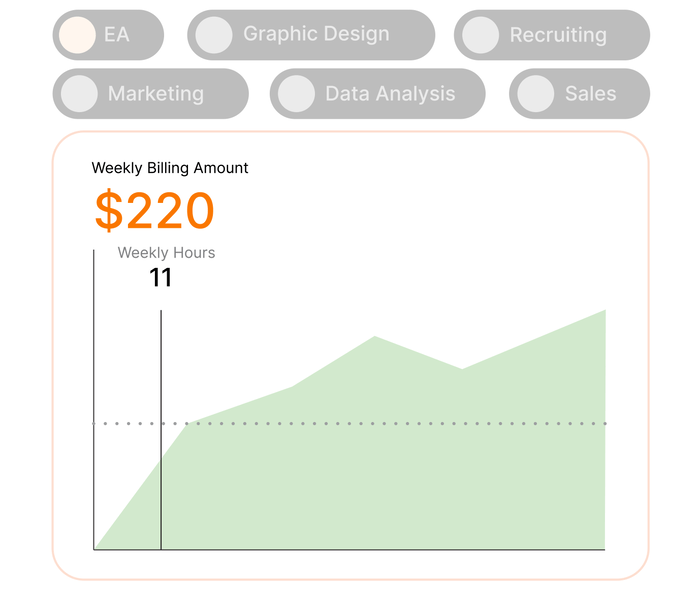Select the Sales label text
The height and width of the screenshot is (590, 700).
coord(590,94)
